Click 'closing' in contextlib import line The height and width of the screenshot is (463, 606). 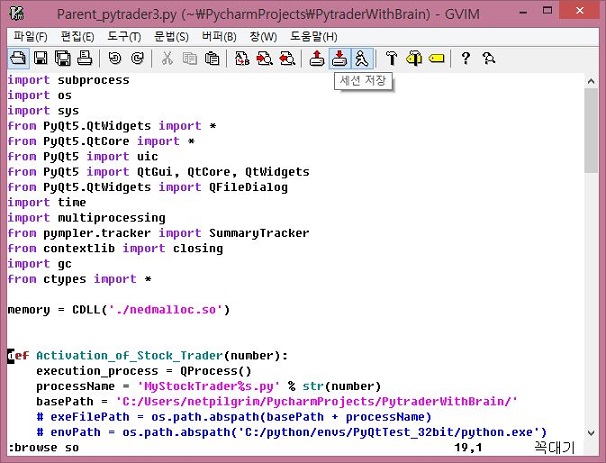198,249
